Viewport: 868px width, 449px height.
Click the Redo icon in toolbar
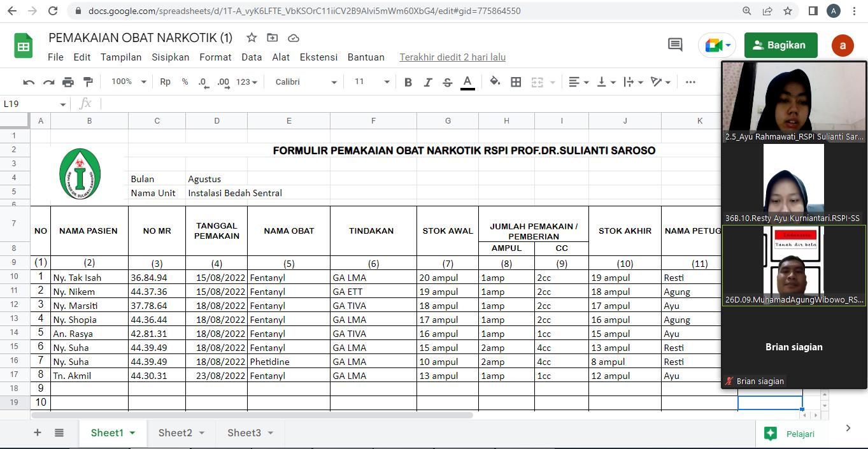click(48, 82)
